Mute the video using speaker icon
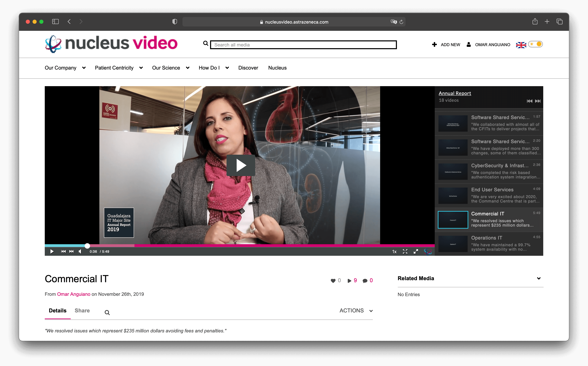Image resolution: width=588 pixels, height=366 pixels. (x=80, y=252)
